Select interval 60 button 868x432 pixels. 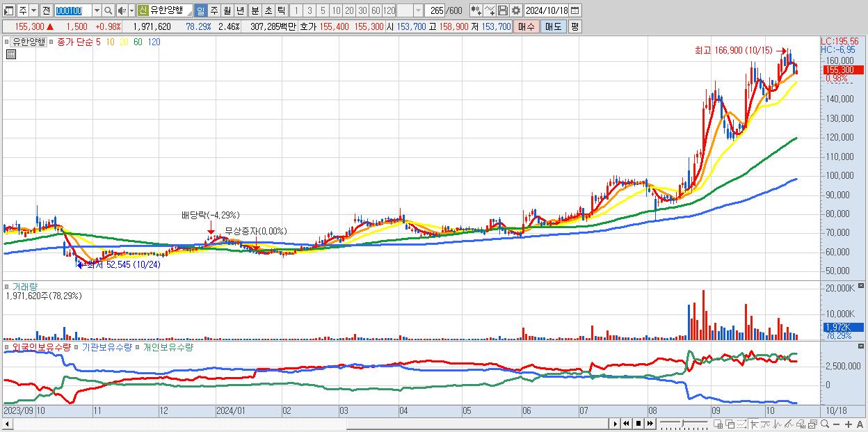[376, 10]
